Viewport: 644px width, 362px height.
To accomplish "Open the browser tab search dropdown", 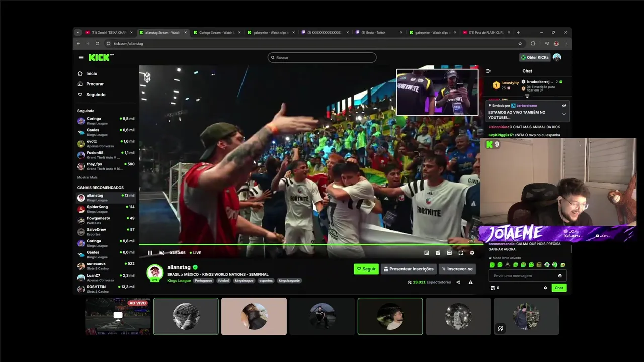I will click(77, 32).
